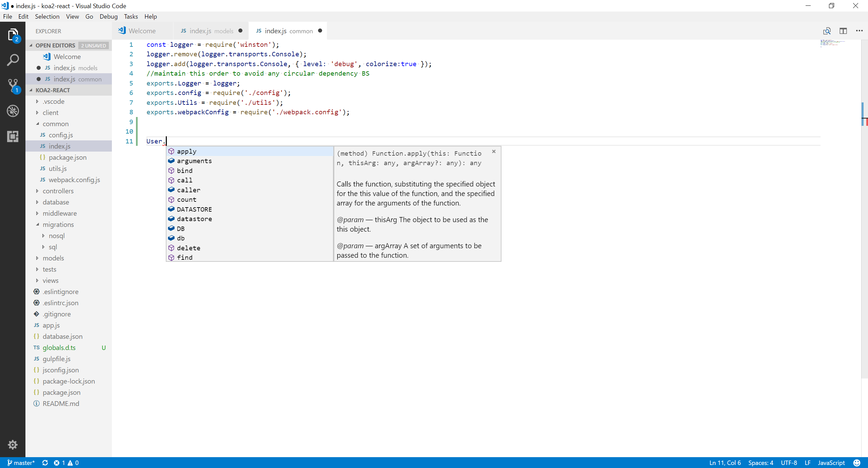868x468 pixels.
Task: Open the editor More Actions icon
Action: pos(860,31)
